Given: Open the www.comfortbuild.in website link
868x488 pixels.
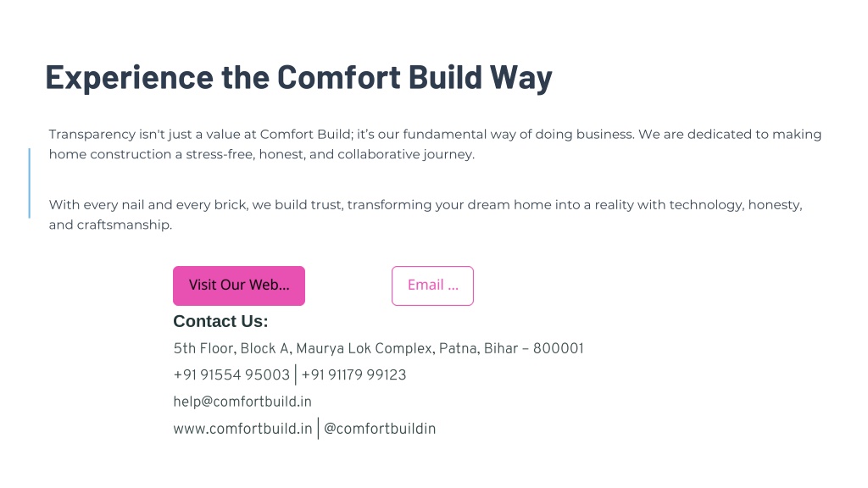Looking at the screenshot, I should click(x=242, y=429).
